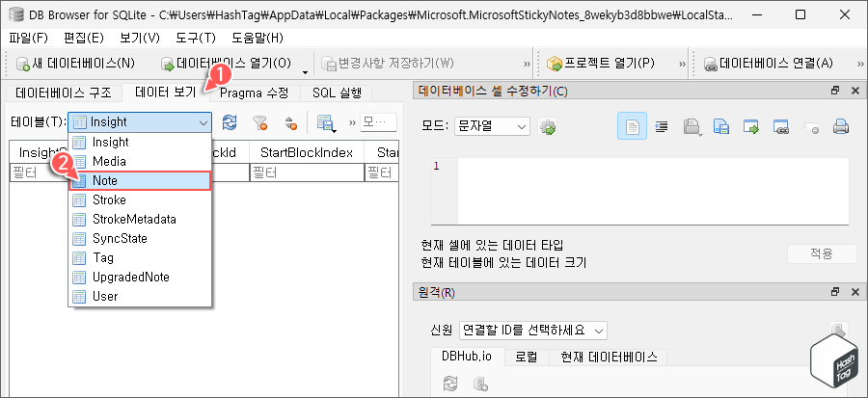
Task: Click the clear all filters funnel icon
Action: point(259,122)
